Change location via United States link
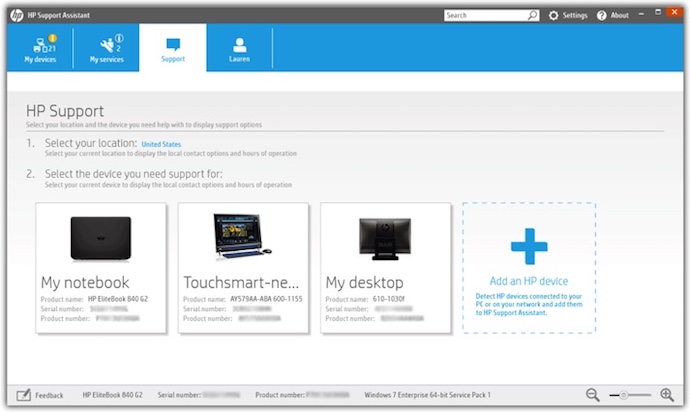 [x=161, y=144]
